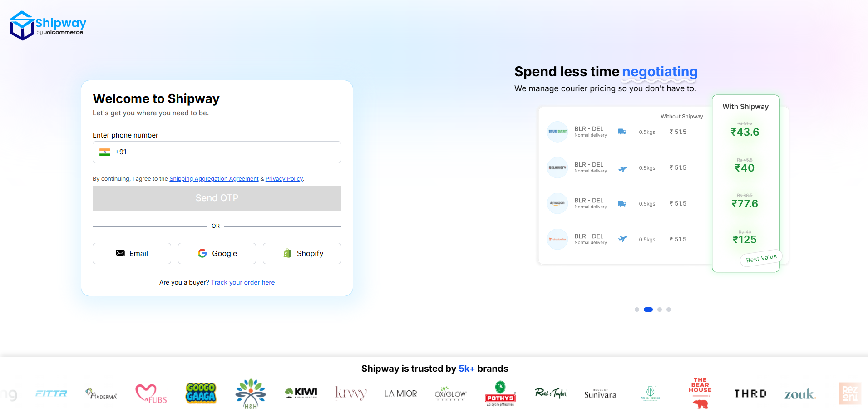Click "Let's get you where you need to be."
Screen dimensions: 868x413
(151, 113)
